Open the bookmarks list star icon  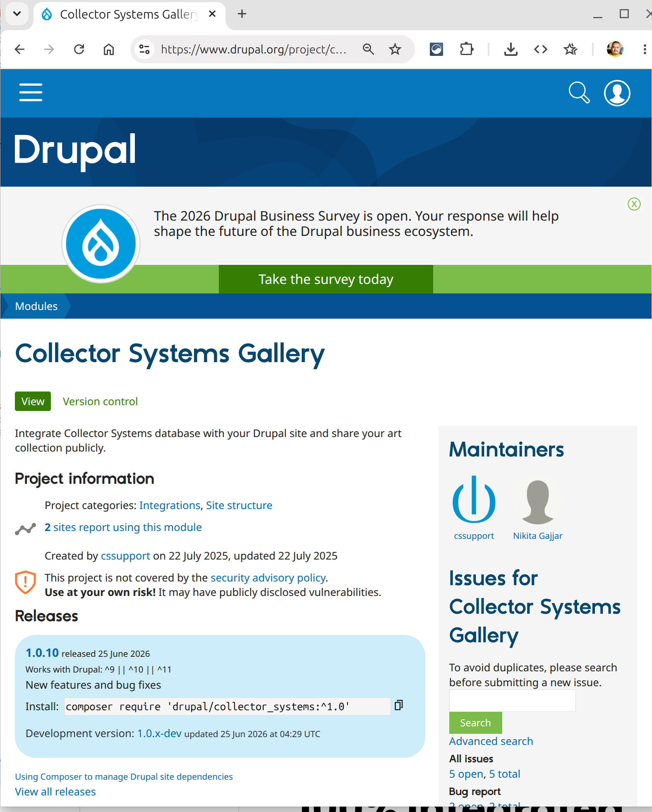click(x=570, y=50)
